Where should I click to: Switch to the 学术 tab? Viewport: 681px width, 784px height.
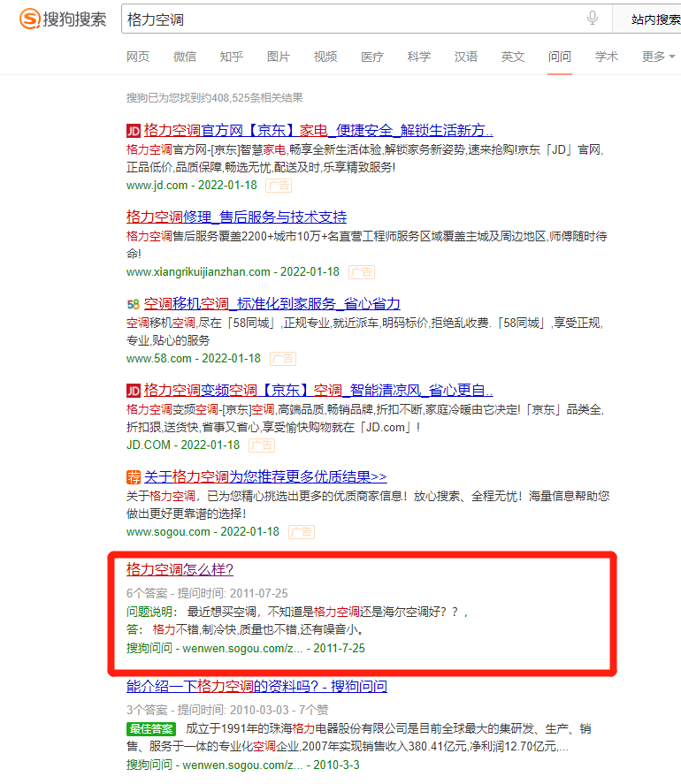tap(607, 57)
